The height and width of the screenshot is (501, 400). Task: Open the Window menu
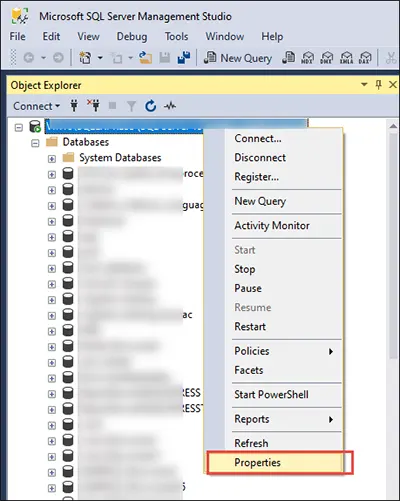[225, 36]
